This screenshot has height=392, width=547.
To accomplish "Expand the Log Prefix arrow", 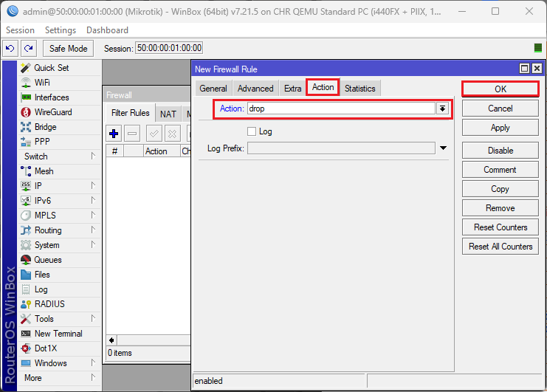I will (443, 148).
